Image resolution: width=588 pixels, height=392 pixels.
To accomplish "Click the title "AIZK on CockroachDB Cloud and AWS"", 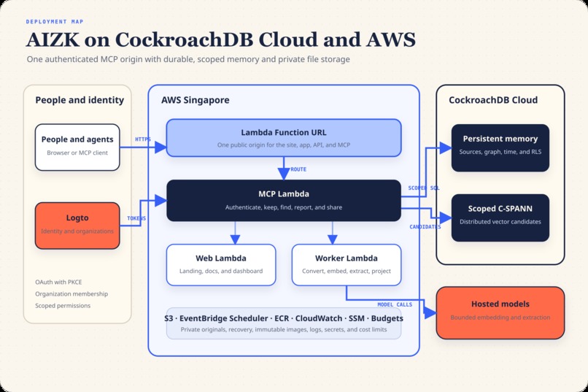I will 221,39.
